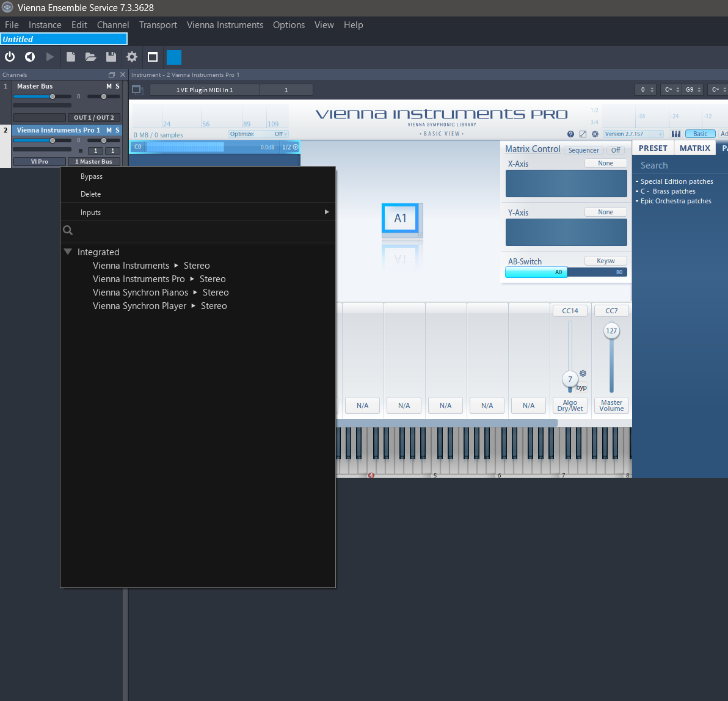Click the transpose 0 stepper
This screenshot has width=728, height=701.
click(x=646, y=90)
